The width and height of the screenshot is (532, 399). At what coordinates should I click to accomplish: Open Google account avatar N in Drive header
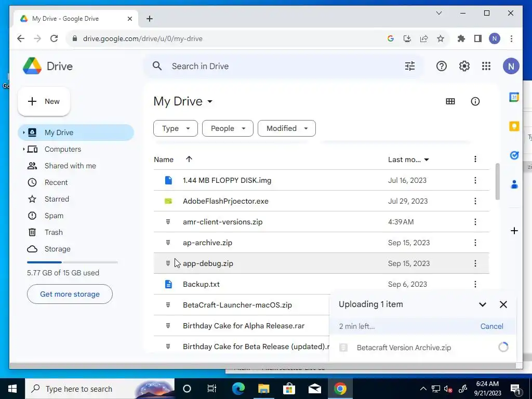point(511,66)
